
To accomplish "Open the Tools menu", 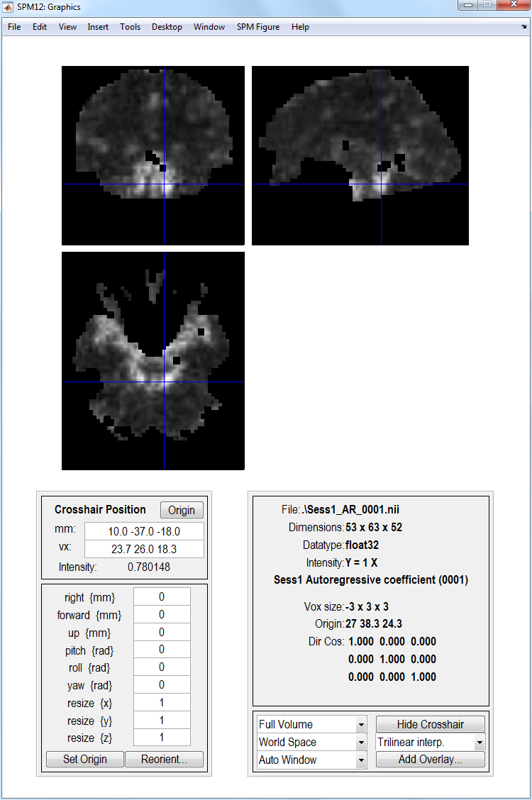I will 130,27.
